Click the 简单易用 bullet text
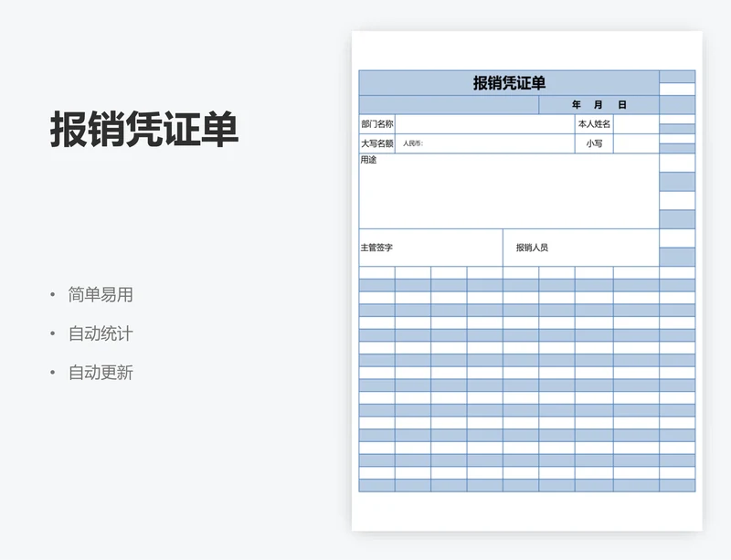The width and height of the screenshot is (731, 560). [101, 295]
